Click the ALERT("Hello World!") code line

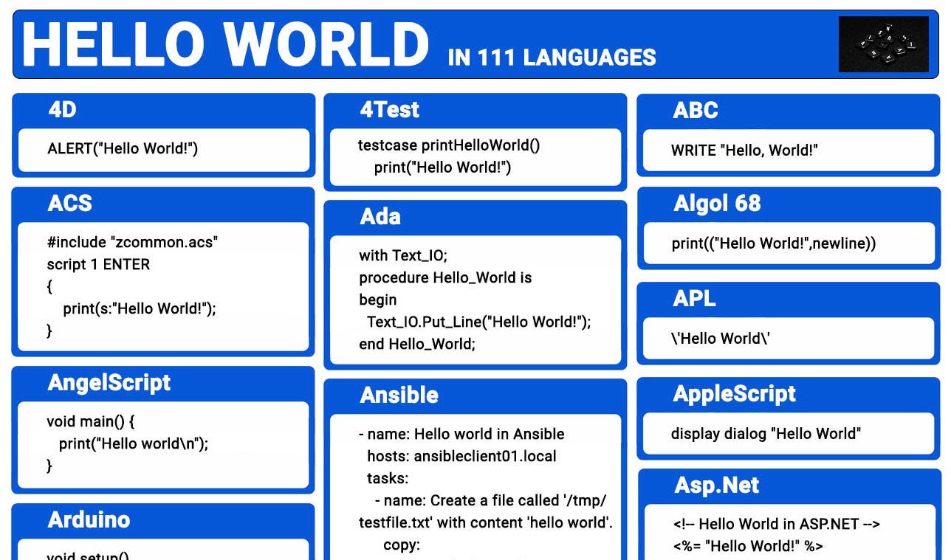(123, 148)
